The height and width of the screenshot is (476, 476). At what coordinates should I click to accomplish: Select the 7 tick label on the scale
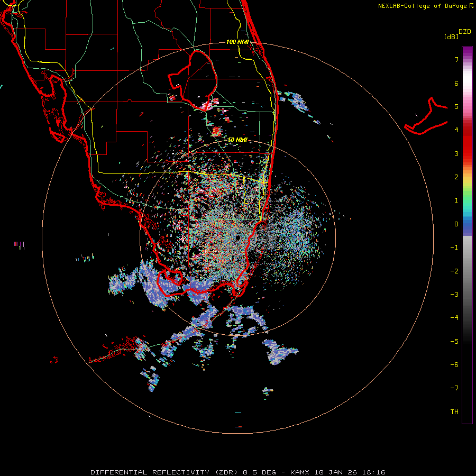click(456, 59)
